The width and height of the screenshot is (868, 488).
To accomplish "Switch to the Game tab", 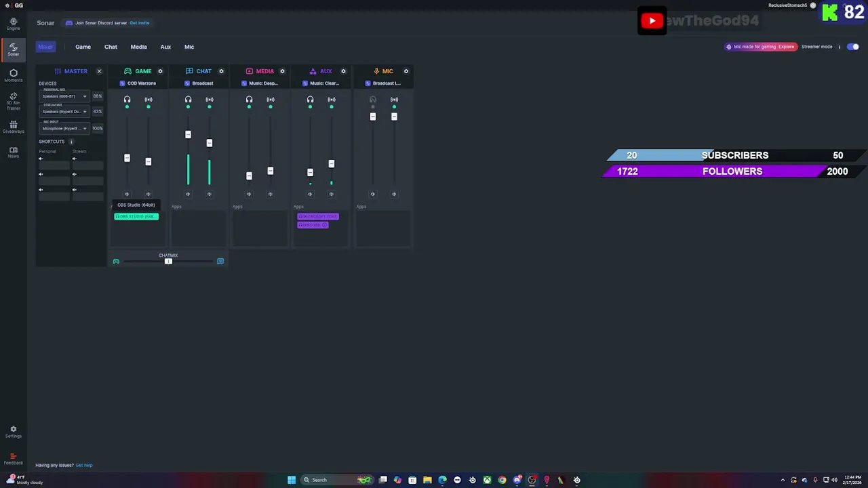I will point(83,47).
